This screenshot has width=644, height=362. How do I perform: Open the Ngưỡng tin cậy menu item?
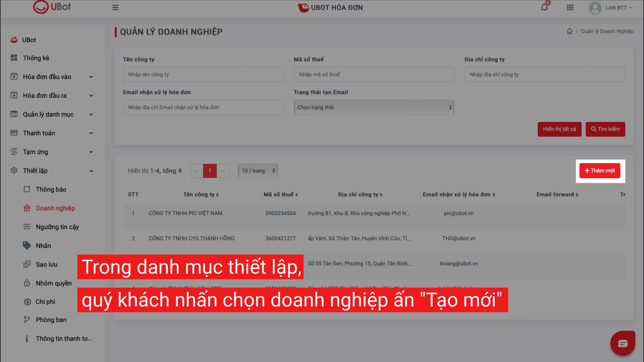point(57,227)
